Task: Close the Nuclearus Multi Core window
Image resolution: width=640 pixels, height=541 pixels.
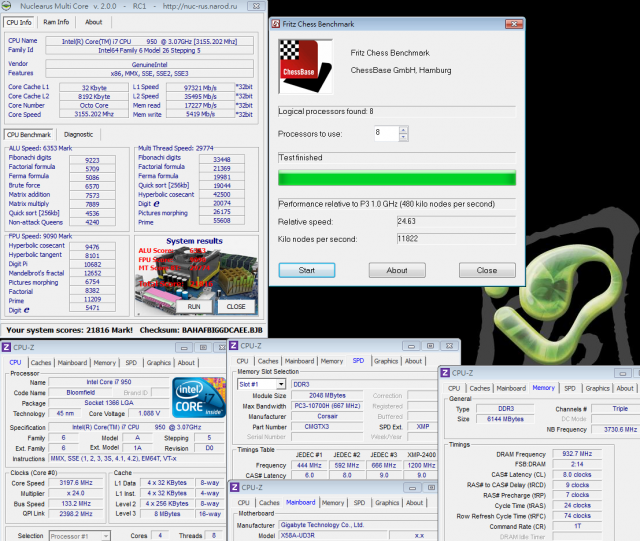Action: pos(256,6)
